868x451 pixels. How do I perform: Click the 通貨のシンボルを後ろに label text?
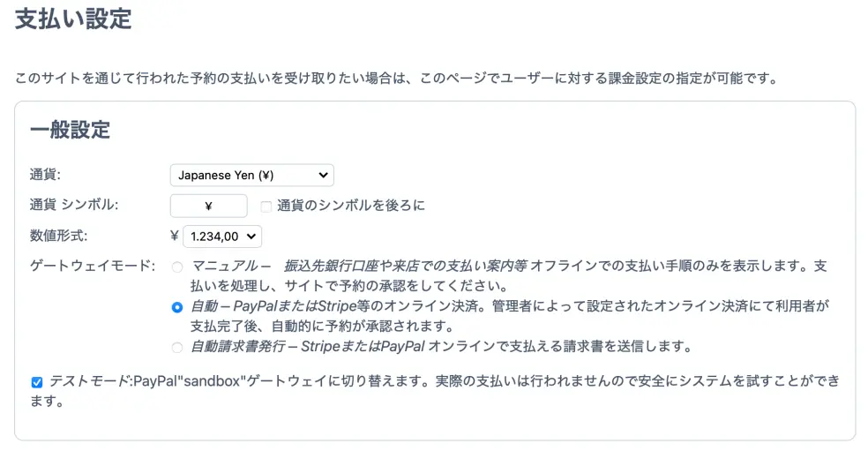[350, 206]
